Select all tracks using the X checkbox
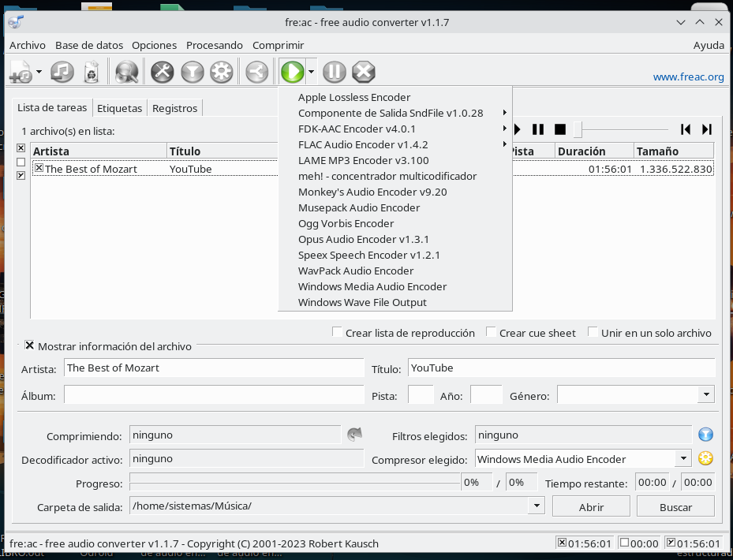The height and width of the screenshot is (560, 733). 21,147
